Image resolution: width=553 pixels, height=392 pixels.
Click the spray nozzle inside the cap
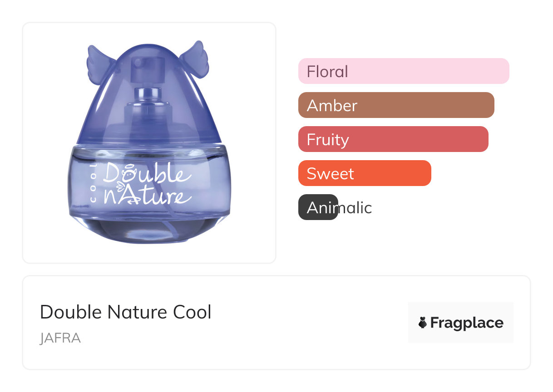tap(144, 69)
